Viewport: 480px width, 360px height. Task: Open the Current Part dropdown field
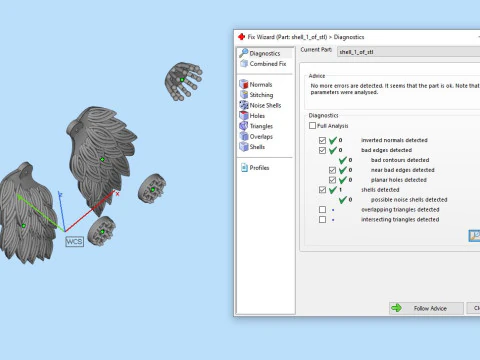coord(408,52)
